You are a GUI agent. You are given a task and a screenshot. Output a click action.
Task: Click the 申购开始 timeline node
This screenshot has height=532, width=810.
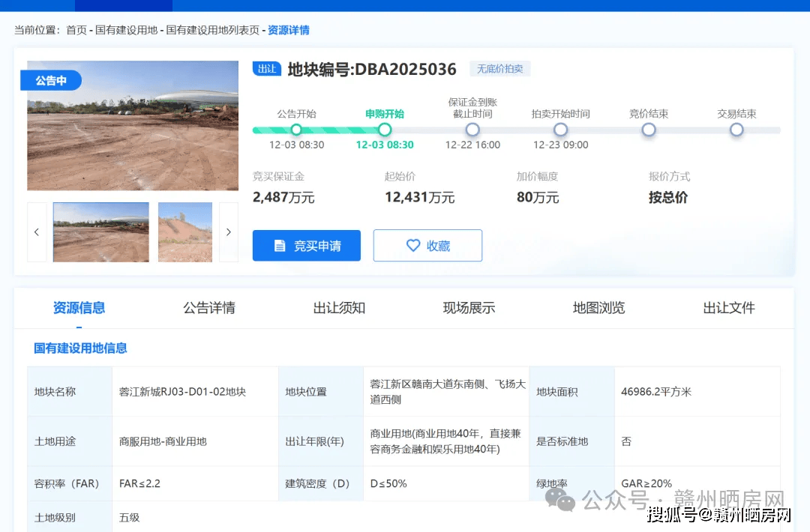(385, 130)
